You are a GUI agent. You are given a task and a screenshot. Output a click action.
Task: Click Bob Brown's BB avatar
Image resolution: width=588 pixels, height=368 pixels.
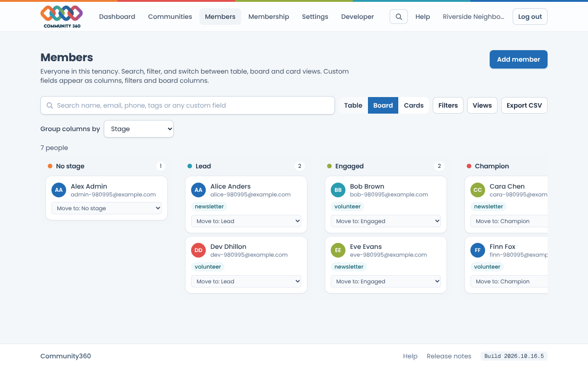pyautogui.click(x=338, y=190)
